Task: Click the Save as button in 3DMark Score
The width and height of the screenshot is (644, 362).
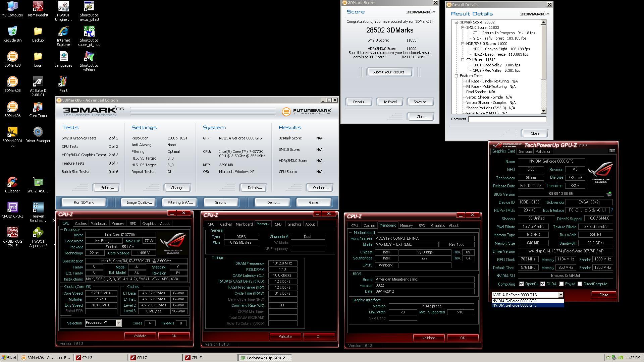Action: click(x=421, y=102)
